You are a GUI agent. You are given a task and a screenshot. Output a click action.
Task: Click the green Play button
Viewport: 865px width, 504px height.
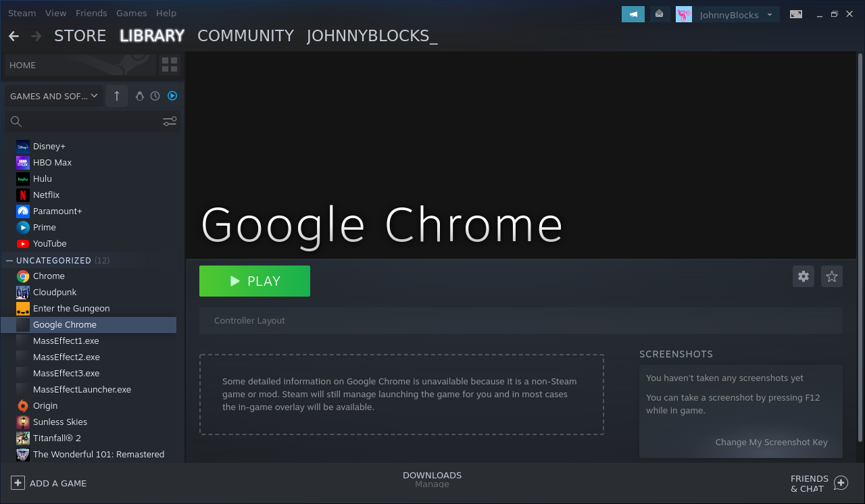255,281
